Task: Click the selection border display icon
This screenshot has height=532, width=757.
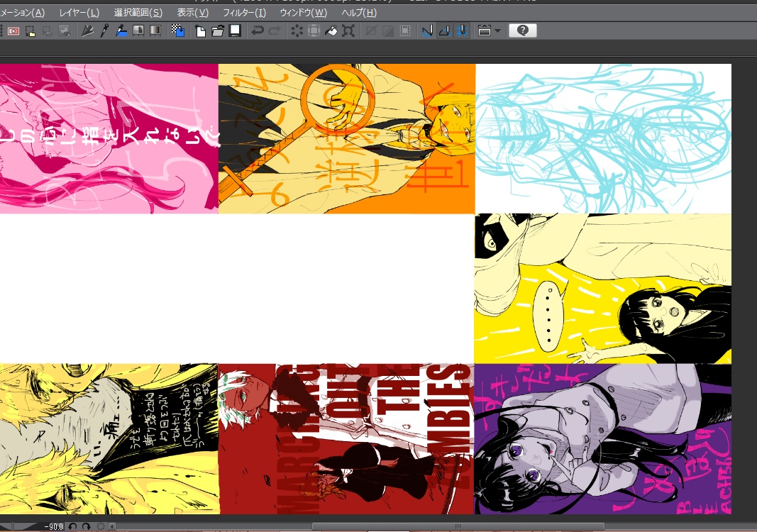Action: (405, 31)
